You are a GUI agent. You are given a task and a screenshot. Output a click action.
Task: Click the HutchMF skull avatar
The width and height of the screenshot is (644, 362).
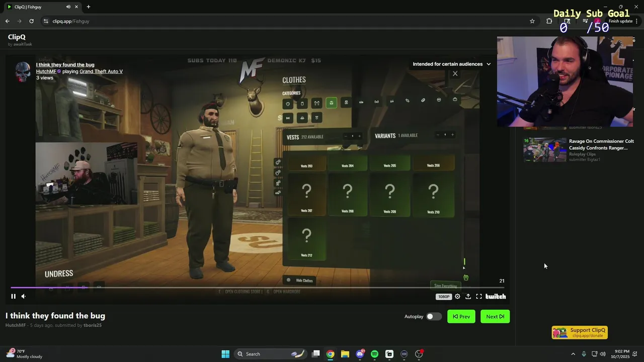pos(23,72)
